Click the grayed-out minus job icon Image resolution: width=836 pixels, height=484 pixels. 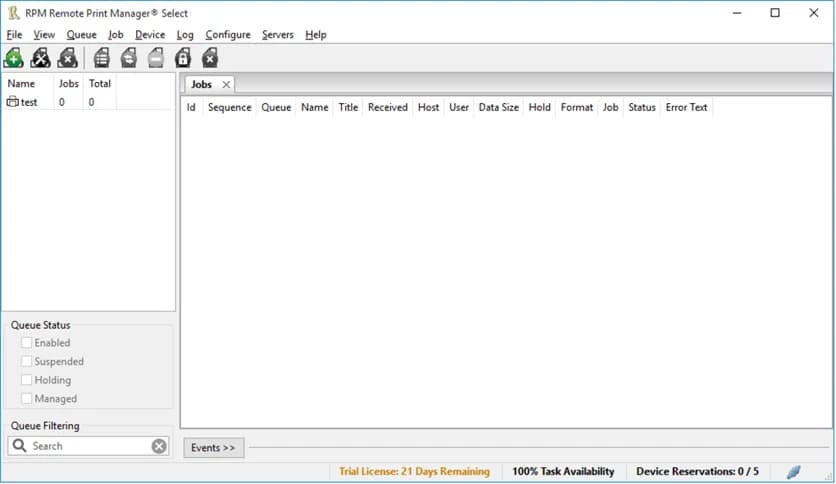(156, 58)
